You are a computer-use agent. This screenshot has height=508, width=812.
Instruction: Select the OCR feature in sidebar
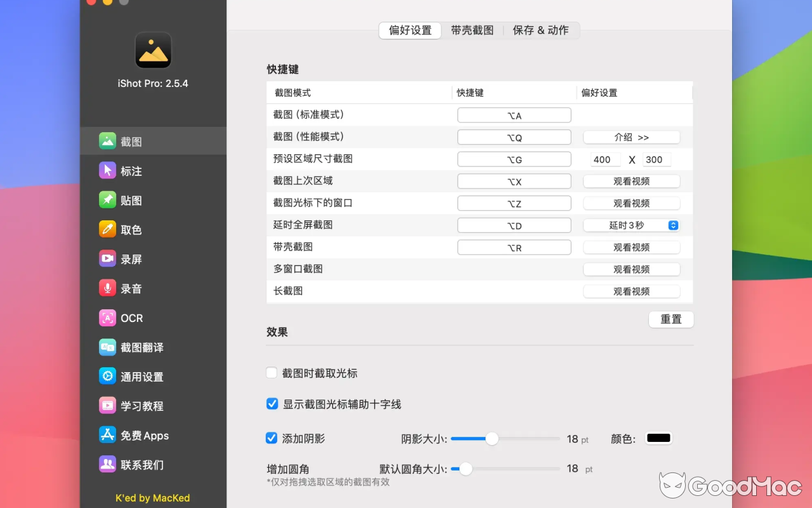[x=131, y=317]
